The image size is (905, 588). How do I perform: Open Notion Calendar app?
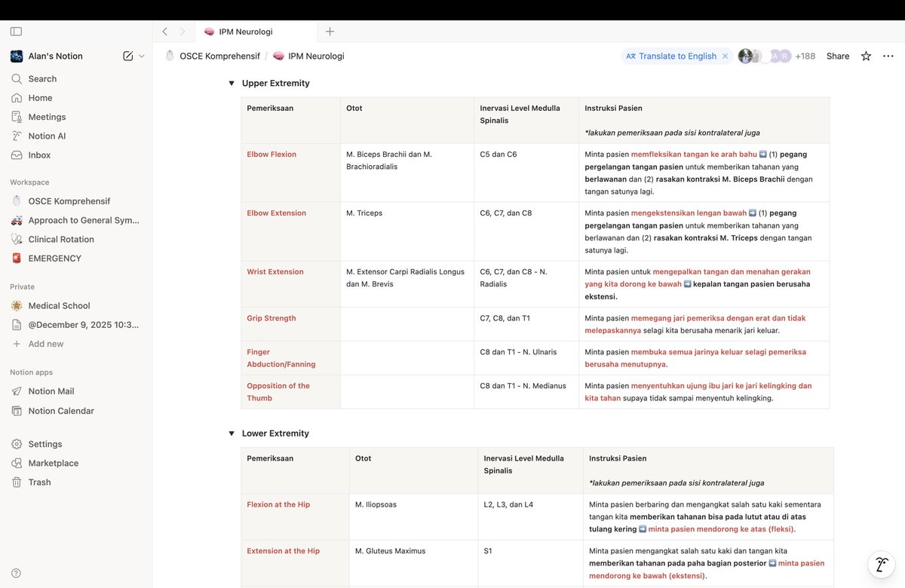[76, 411]
